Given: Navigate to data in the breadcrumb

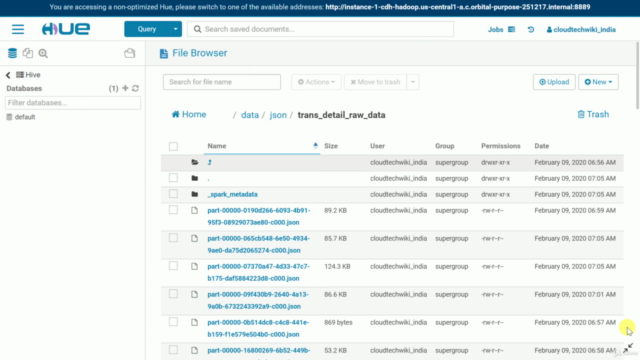Looking at the screenshot, I should tap(250, 115).
